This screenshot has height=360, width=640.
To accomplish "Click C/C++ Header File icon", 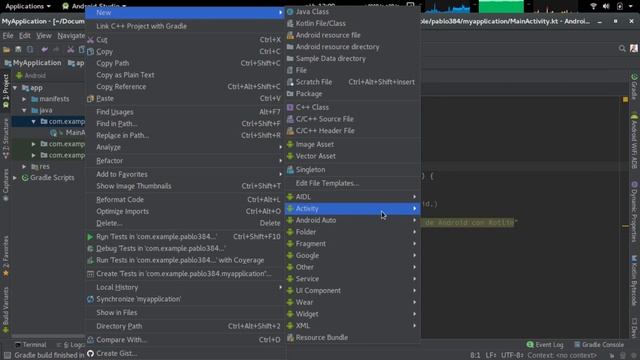I will coord(290,131).
